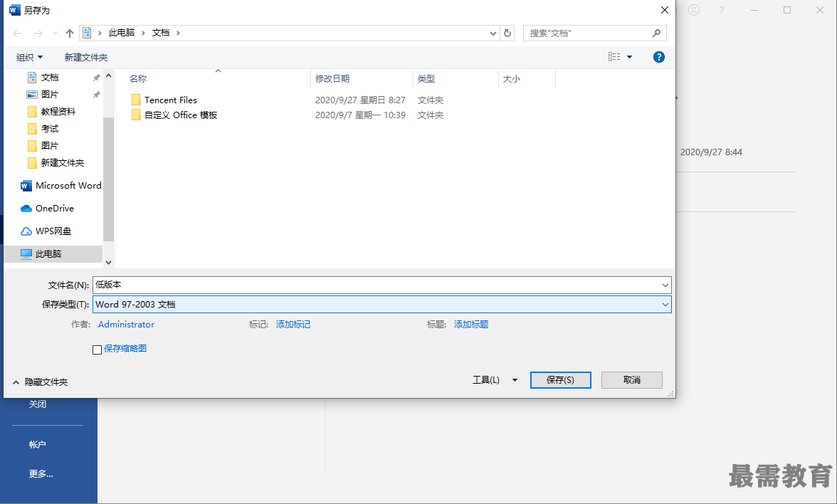Click 添加标题 link
The height and width of the screenshot is (504, 837).
click(x=471, y=325)
